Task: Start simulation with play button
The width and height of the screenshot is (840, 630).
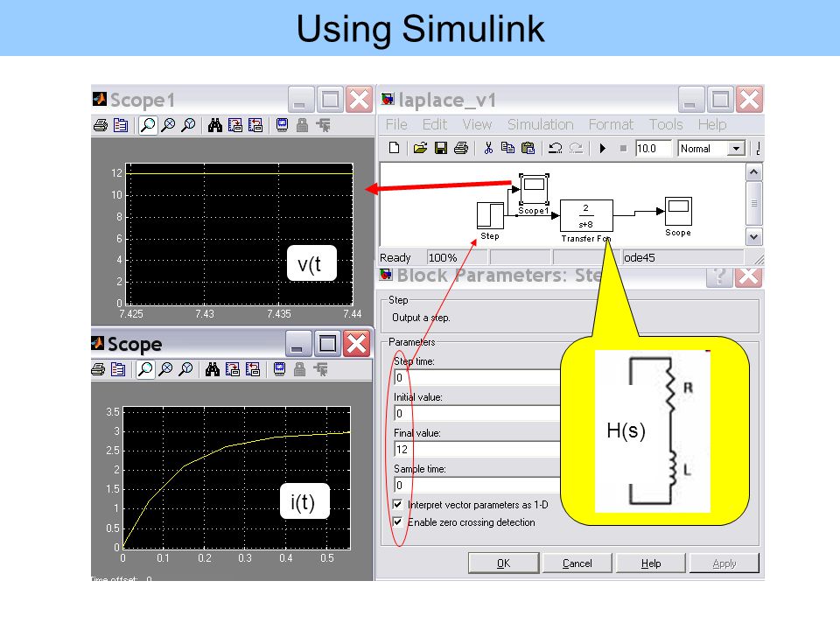Action: click(603, 149)
